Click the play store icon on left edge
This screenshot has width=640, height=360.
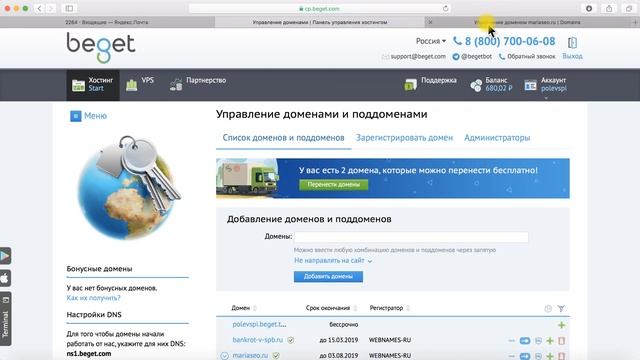[5, 256]
